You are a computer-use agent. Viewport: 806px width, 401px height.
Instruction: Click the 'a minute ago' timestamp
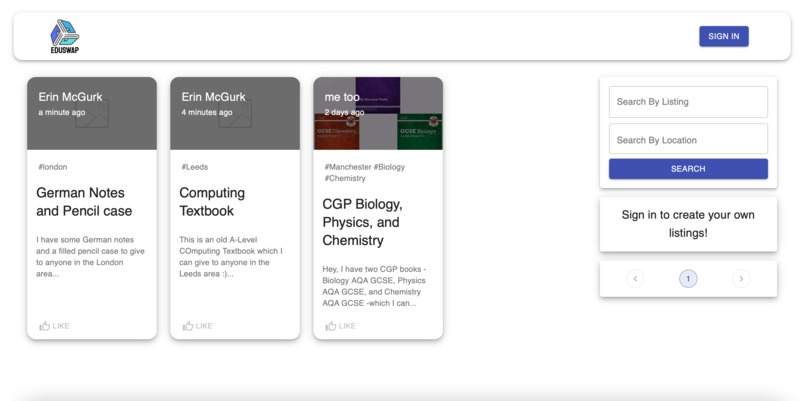(62, 113)
